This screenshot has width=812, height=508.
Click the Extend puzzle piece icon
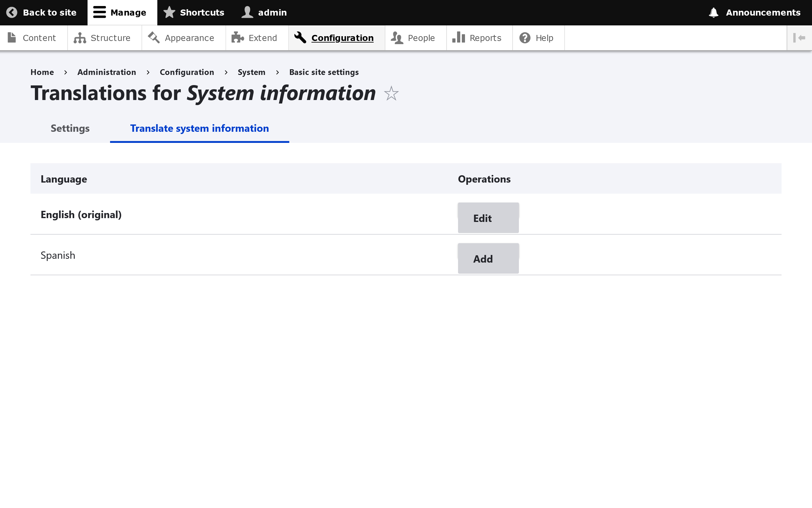238,38
